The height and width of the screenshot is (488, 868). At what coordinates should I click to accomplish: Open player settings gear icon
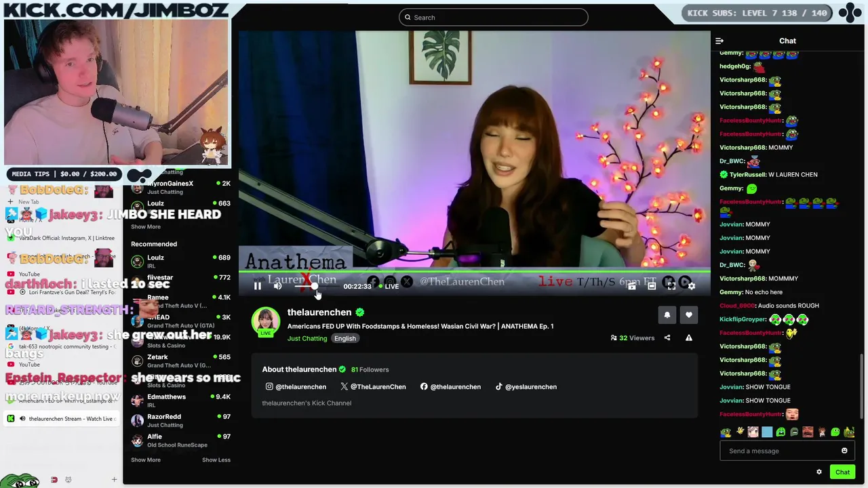(x=691, y=286)
